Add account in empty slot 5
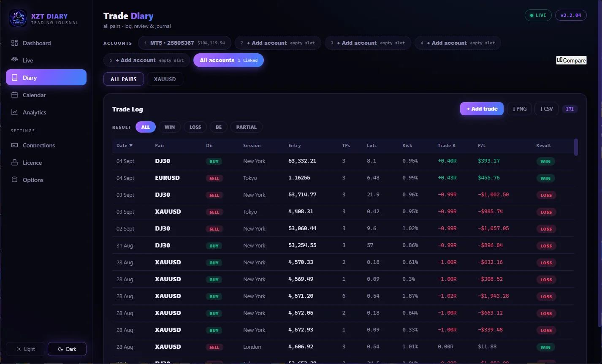 [x=146, y=60]
